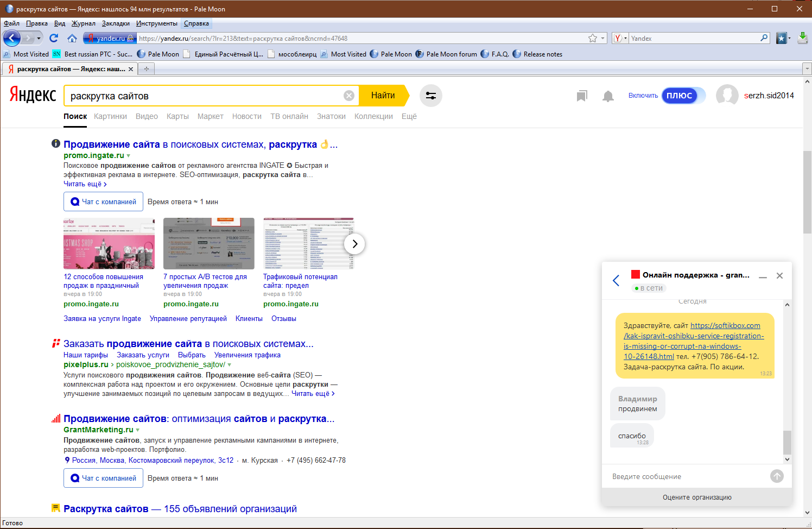Screen dimensions: 812x529
Task: Open the Журнал menu
Action: pyautogui.click(x=84, y=23)
